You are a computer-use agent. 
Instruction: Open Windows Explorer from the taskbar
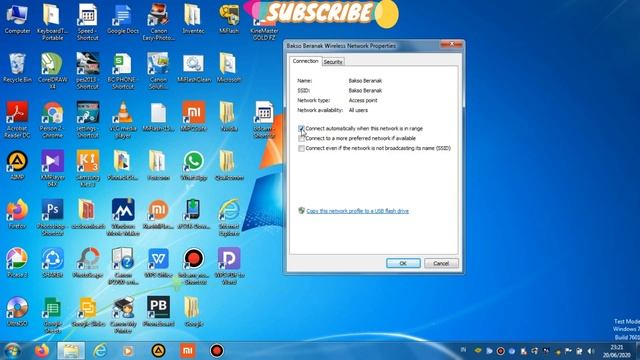click(71, 351)
